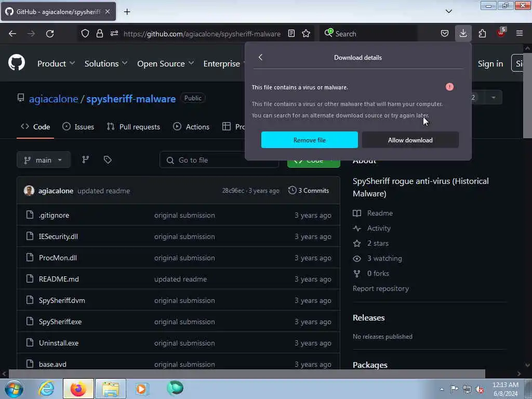Click the URL address field
Image resolution: width=532 pixels, height=399 pixels.
[x=202, y=34]
